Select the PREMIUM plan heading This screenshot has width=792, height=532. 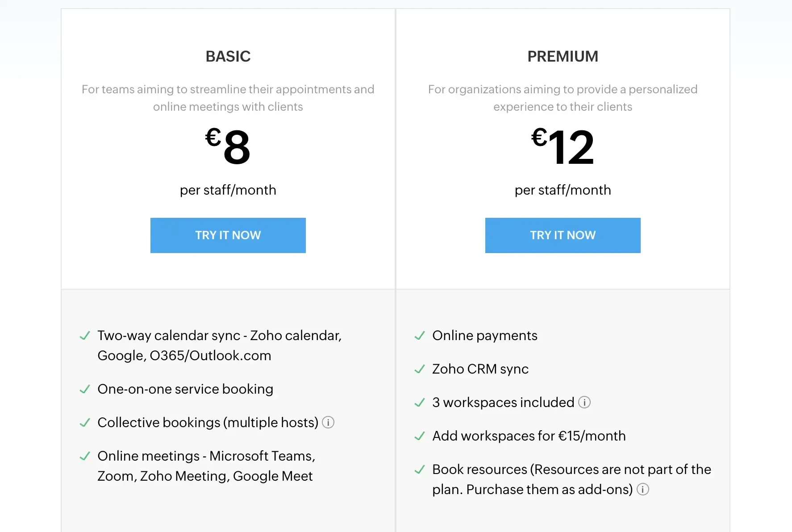pyautogui.click(x=563, y=56)
